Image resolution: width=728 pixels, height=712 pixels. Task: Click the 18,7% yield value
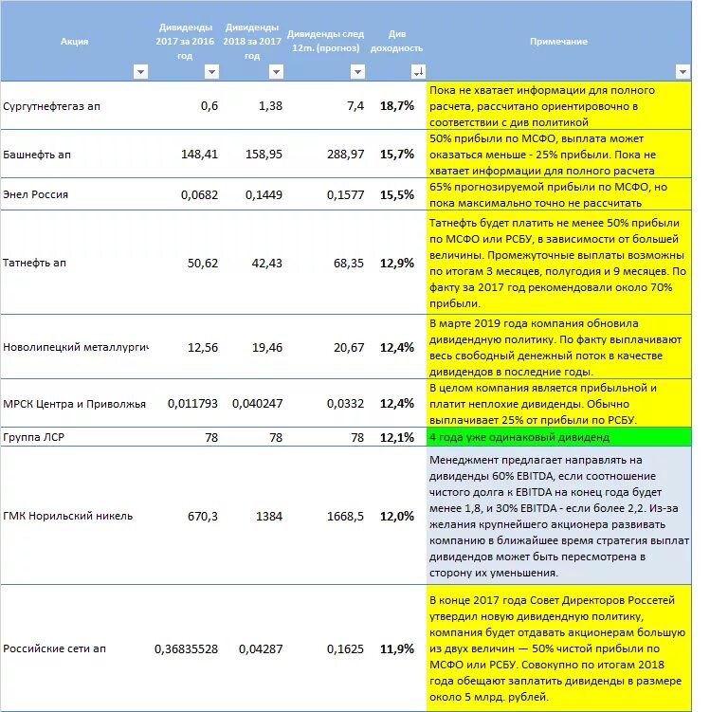tap(397, 106)
